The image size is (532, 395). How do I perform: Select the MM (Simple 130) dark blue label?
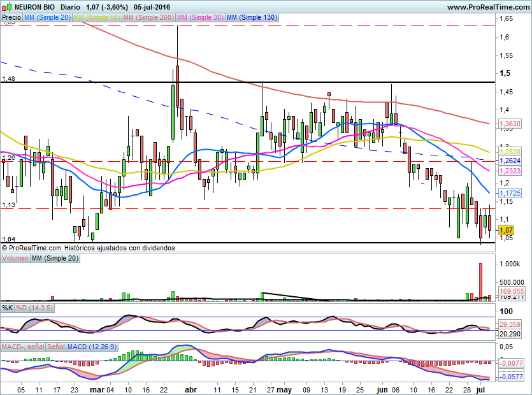pos(252,18)
